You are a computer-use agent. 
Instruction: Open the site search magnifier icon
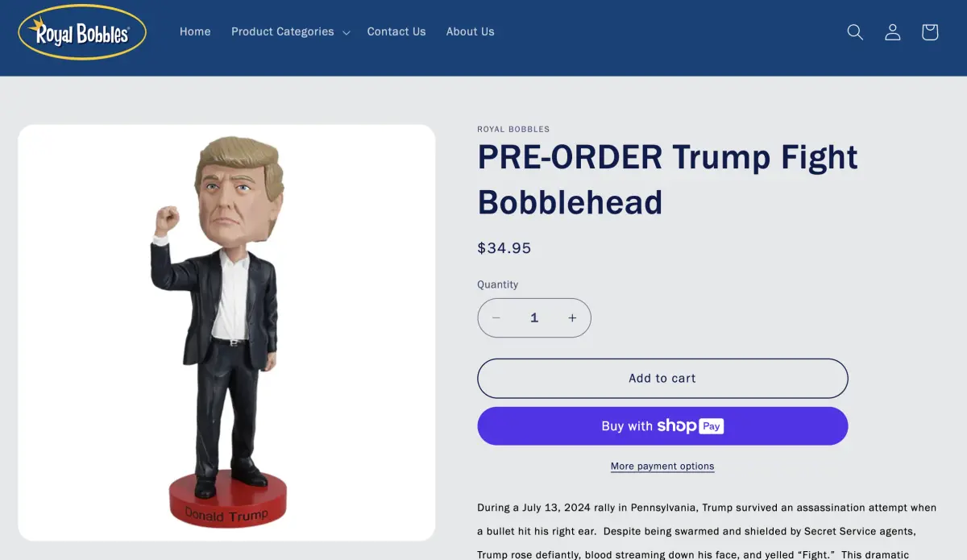855,32
